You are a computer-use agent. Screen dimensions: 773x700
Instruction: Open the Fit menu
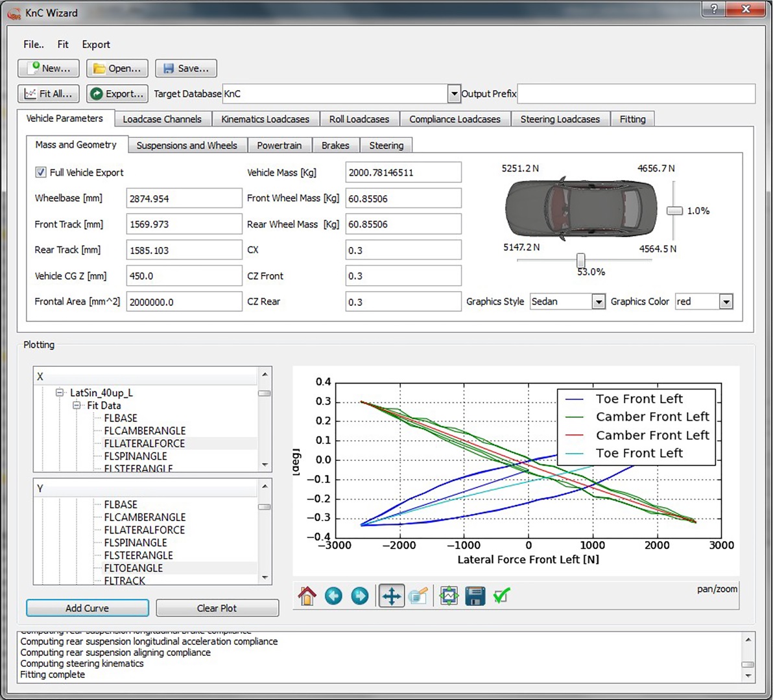(63, 45)
